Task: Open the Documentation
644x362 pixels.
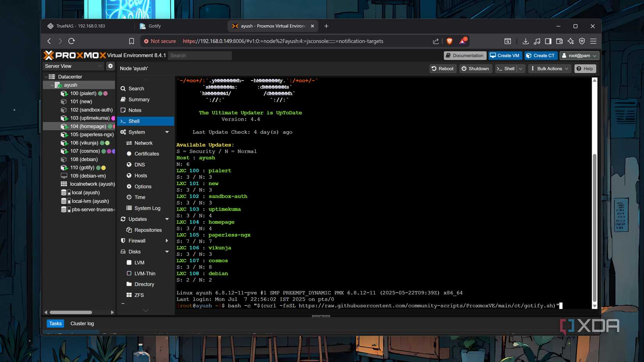Action: pyautogui.click(x=464, y=55)
